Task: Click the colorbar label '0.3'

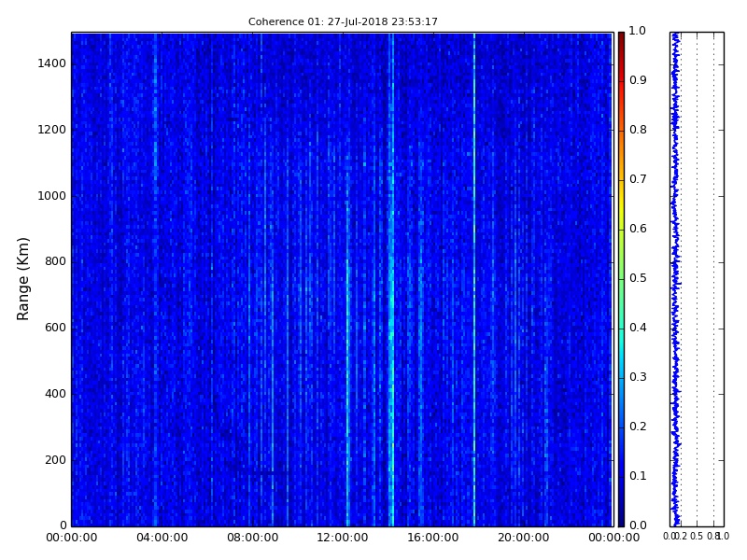Action: tap(638, 377)
